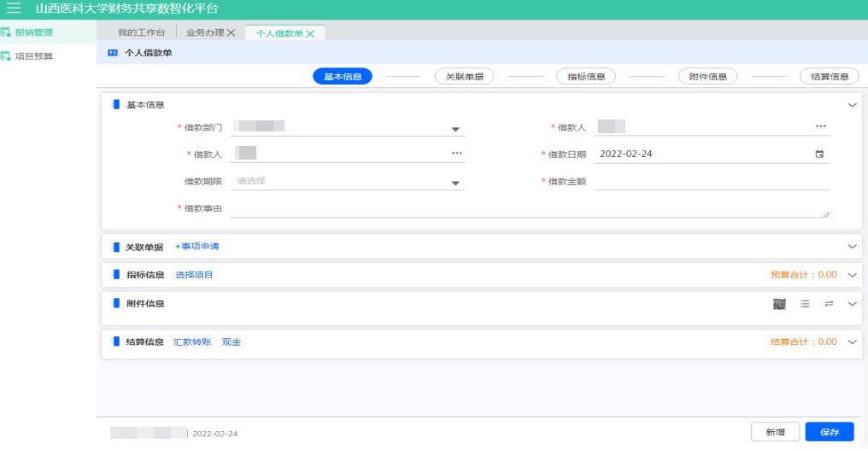The height and width of the screenshot is (449, 868).
Task: Click the +事项申请 link
Action: 197,247
